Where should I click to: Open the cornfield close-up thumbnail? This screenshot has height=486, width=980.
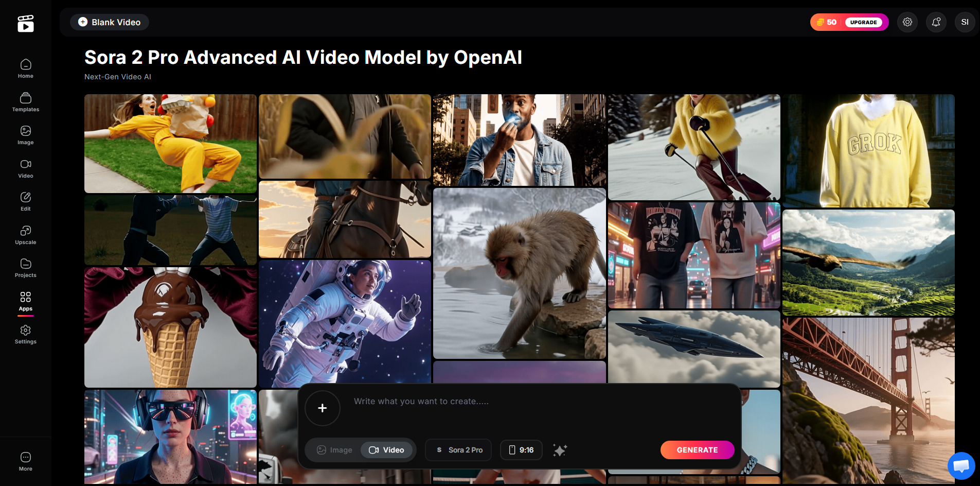345,136
